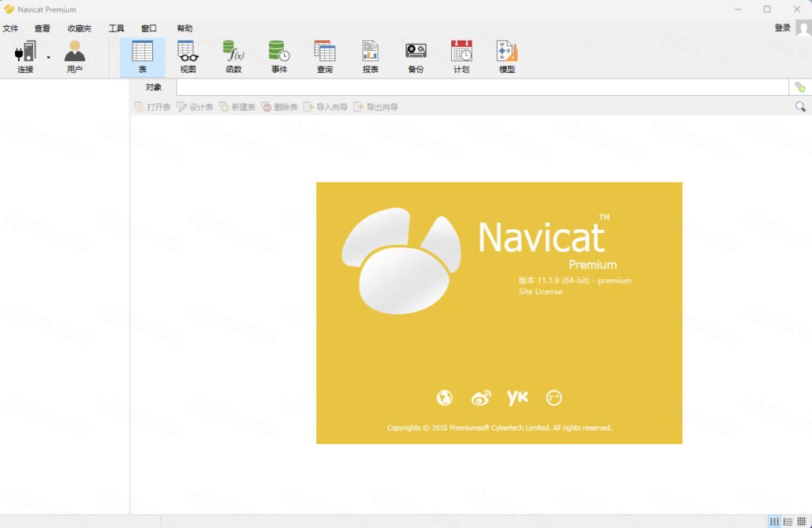812x528 pixels.
Task: Click the Open Table (打开表) button
Action: 152,107
